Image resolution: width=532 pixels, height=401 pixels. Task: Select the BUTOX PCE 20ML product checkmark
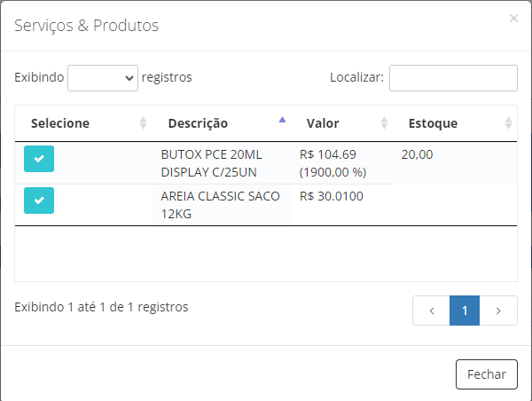39,159
